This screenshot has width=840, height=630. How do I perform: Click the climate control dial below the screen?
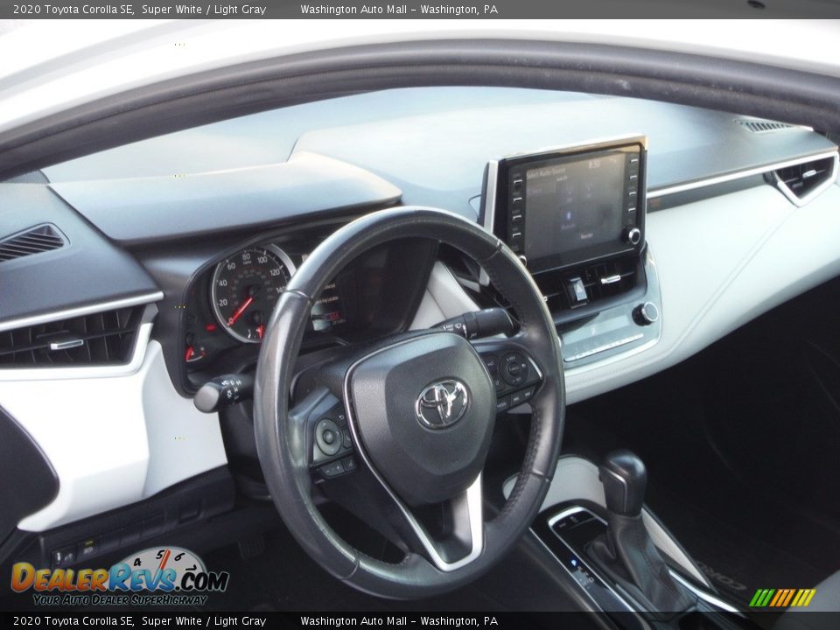pos(645,313)
